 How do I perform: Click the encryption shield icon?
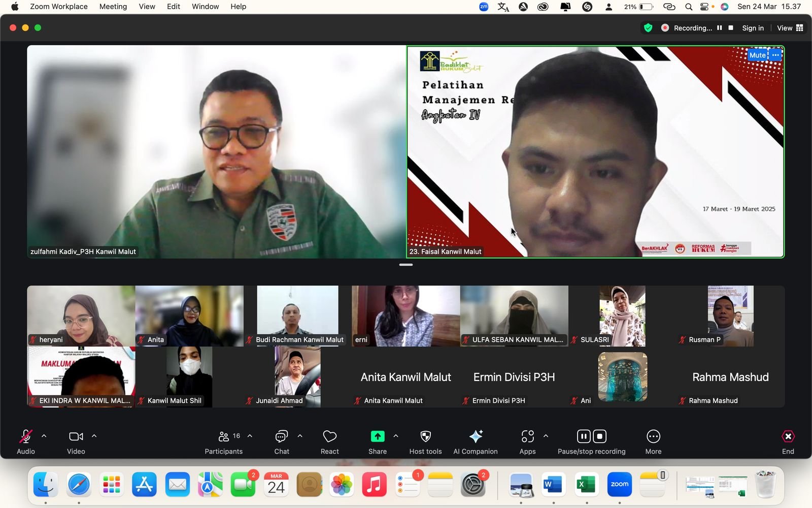[x=648, y=28]
